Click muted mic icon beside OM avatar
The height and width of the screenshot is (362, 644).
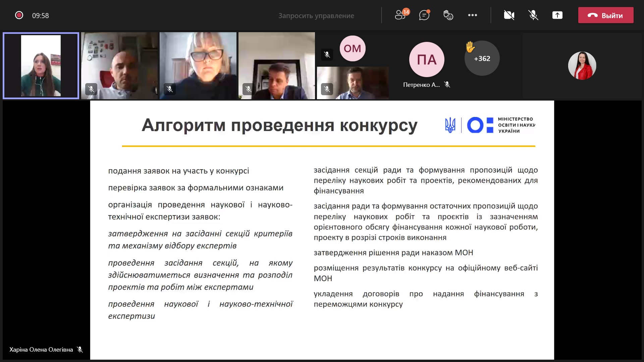coord(327,54)
